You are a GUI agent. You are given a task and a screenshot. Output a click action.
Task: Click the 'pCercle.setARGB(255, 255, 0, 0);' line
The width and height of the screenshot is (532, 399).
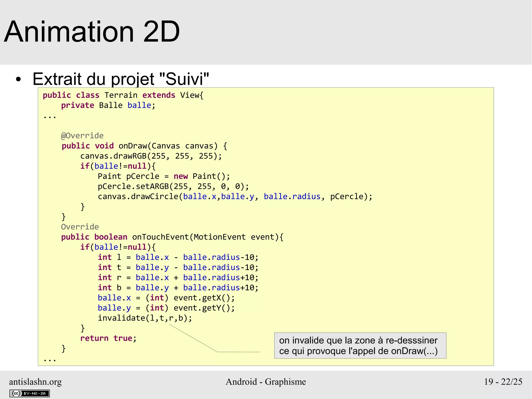pyautogui.click(x=173, y=186)
